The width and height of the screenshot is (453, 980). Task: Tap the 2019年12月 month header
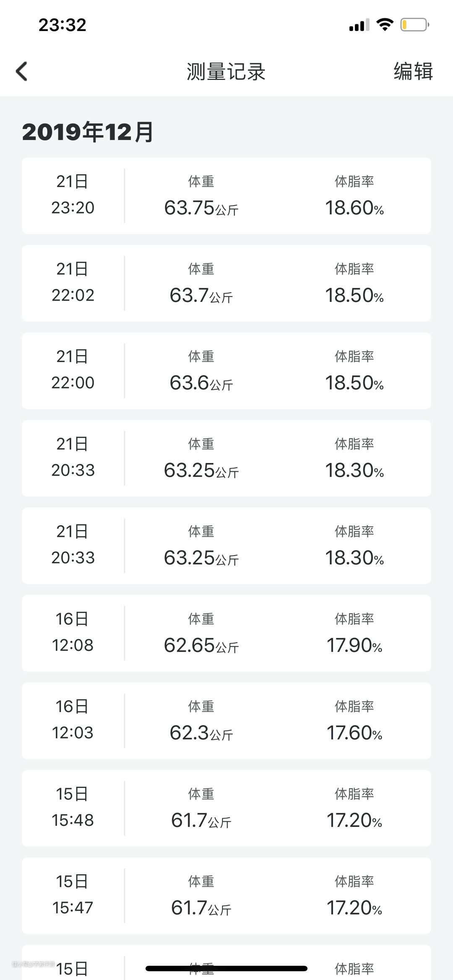point(88,132)
